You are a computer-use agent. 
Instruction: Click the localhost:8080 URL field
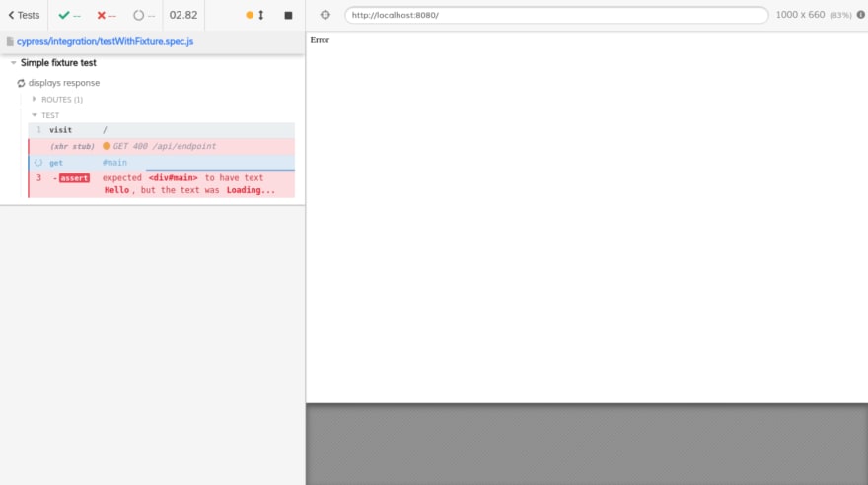555,15
